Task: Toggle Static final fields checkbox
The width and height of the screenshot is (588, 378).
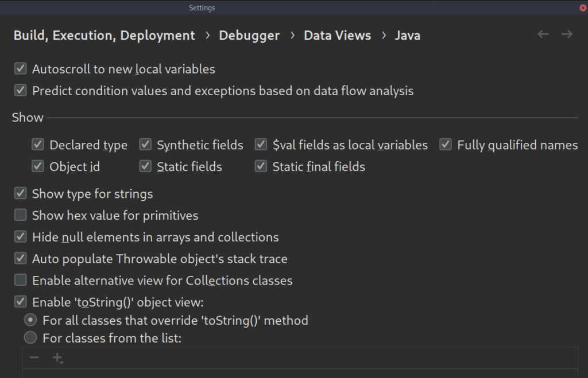Action: pyautogui.click(x=261, y=166)
